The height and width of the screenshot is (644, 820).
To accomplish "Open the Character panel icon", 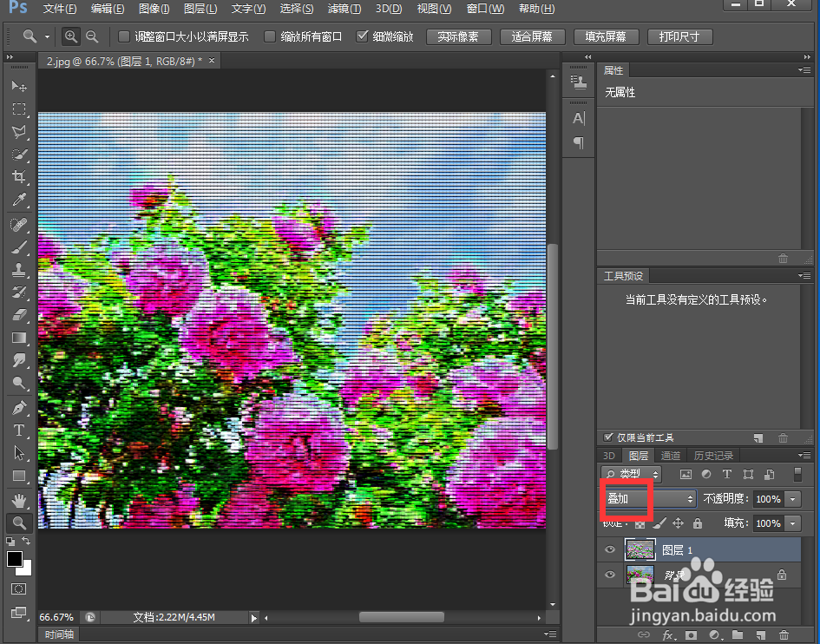I will click(x=579, y=118).
